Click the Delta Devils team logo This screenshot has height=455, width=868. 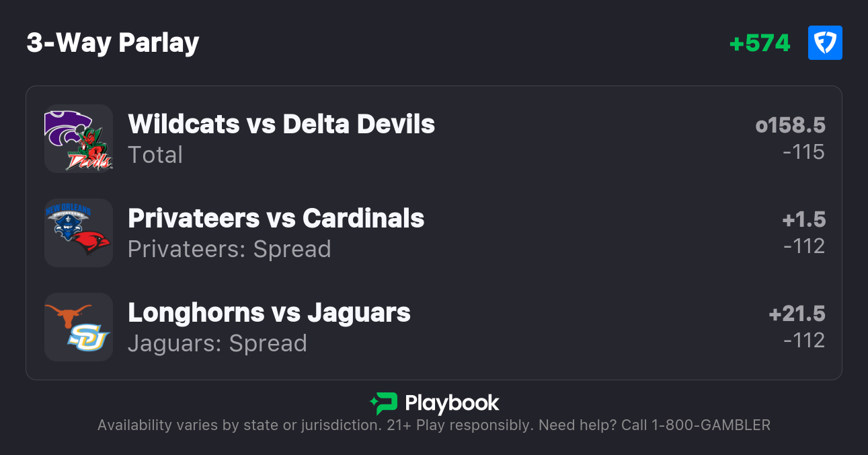[x=91, y=153]
